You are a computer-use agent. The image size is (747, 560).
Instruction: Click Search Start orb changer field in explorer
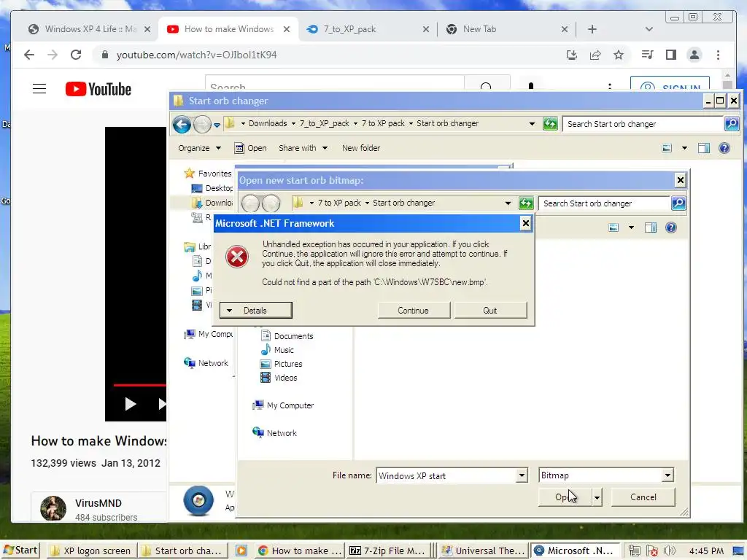pos(642,124)
